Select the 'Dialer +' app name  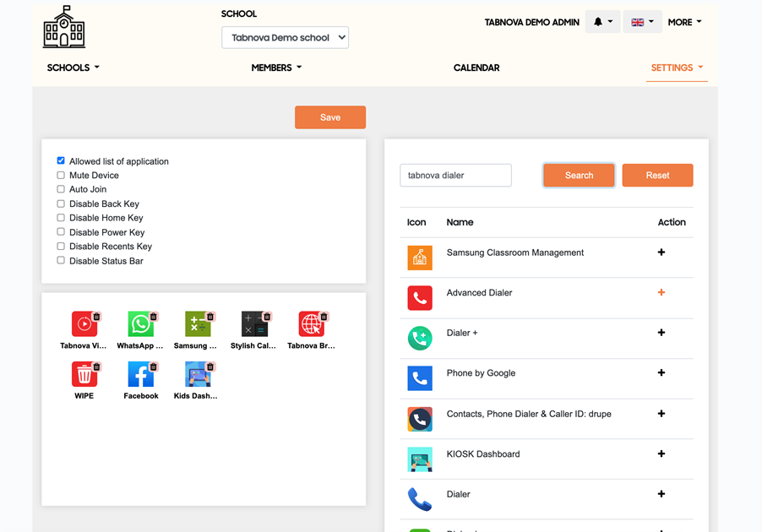click(461, 333)
